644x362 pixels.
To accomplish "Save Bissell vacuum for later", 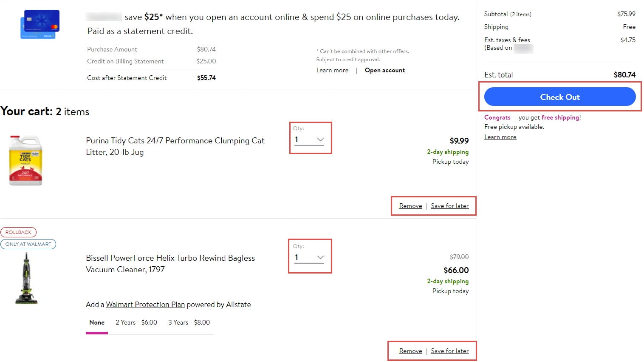I will [450, 351].
